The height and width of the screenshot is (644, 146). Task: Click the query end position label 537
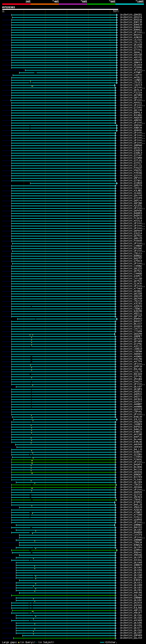click(x=115, y=11)
